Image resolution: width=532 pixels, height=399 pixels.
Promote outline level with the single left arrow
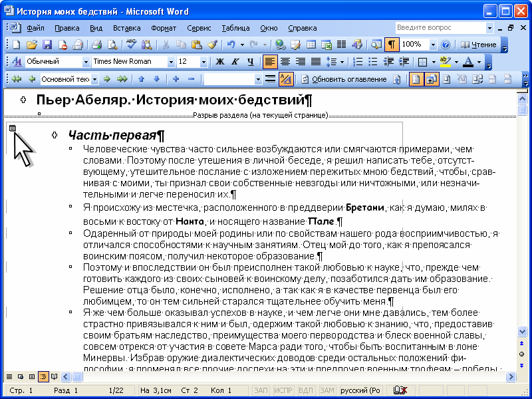32,79
